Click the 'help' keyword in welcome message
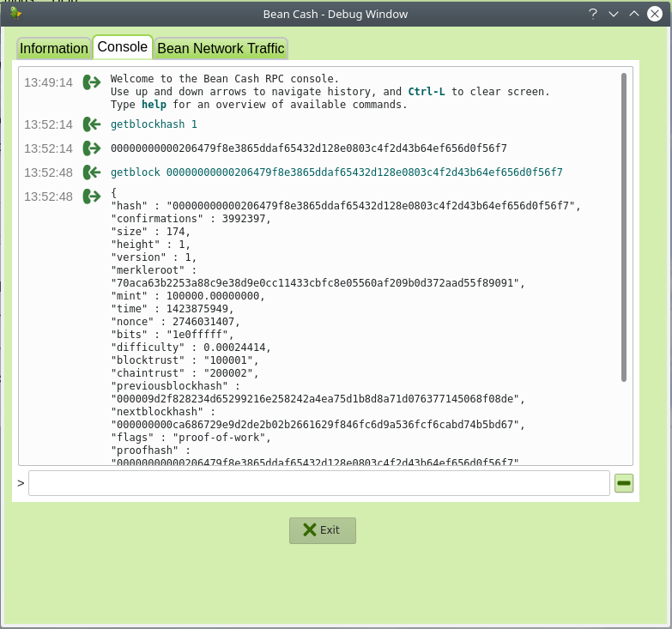The height and width of the screenshot is (629, 672). point(154,105)
